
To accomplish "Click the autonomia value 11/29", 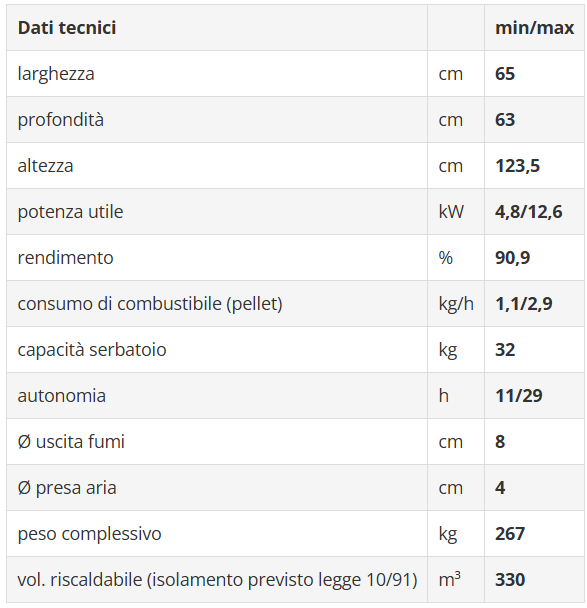I will (x=519, y=396).
